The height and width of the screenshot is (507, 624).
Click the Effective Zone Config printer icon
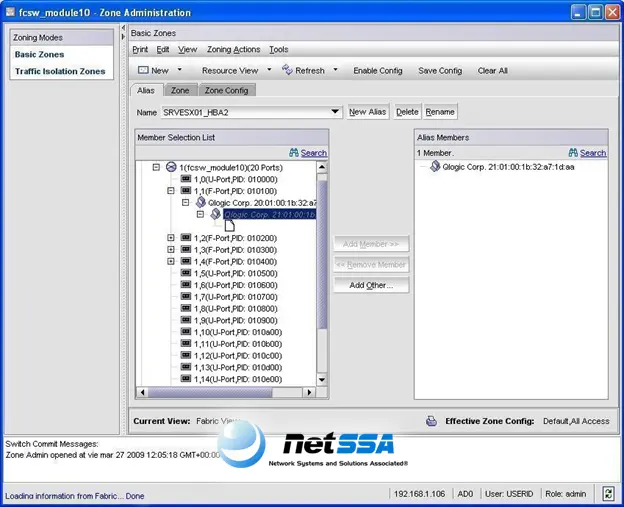pyautogui.click(x=431, y=421)
